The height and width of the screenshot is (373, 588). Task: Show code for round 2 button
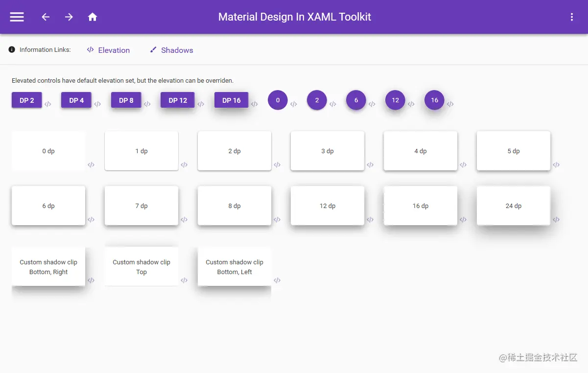[x=332, y=104]
